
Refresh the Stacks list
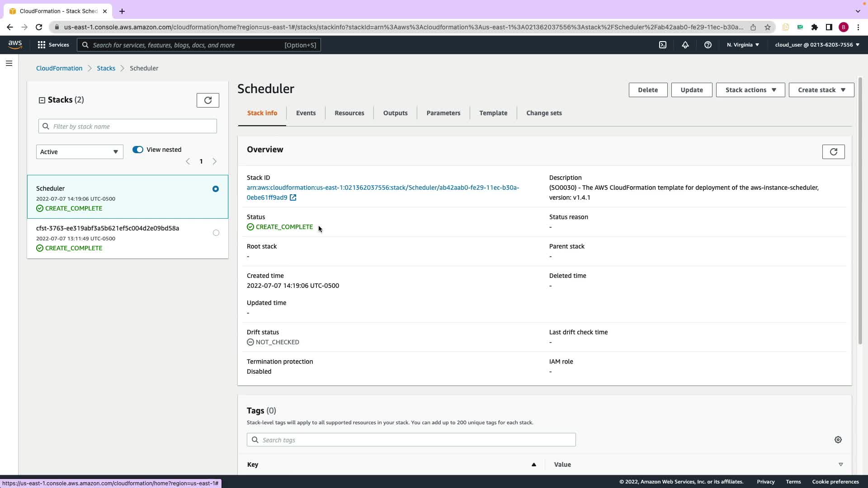pos(208,100)
